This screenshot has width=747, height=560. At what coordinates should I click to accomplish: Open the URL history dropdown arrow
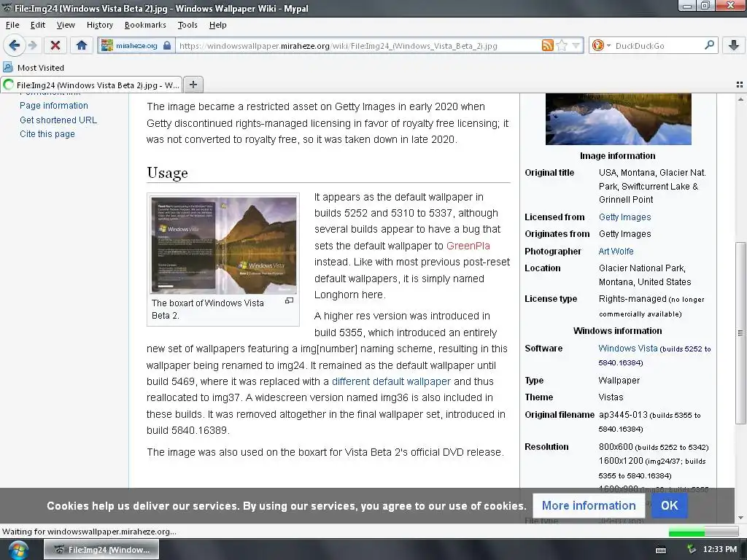click(x=576, y=46)
